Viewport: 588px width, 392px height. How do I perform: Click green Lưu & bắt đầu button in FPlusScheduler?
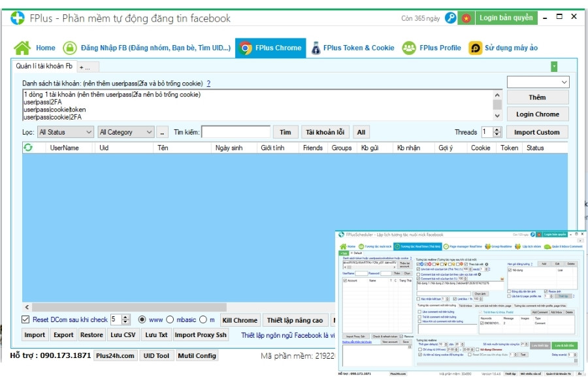566,345
